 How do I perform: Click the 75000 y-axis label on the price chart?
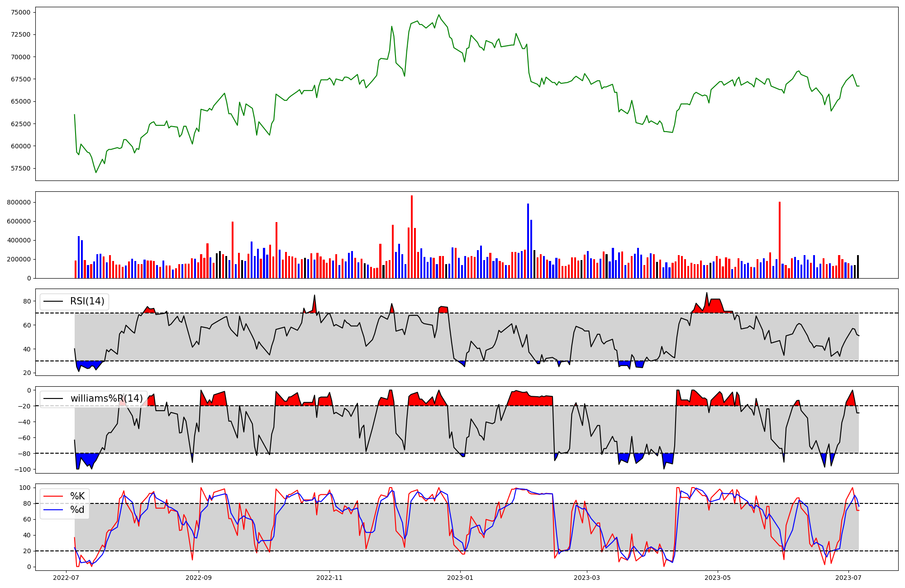[x=21, y=12]
